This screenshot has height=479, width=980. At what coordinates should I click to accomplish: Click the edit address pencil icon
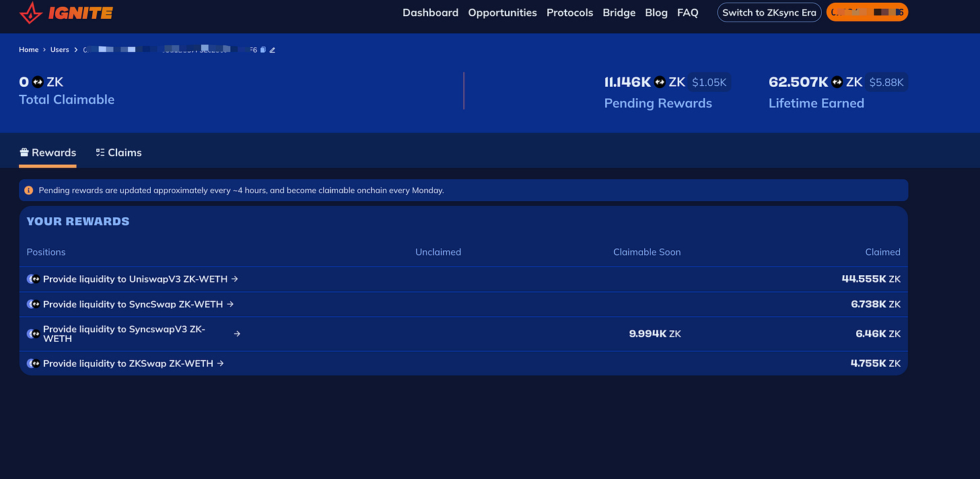click(x=273, y=50)
